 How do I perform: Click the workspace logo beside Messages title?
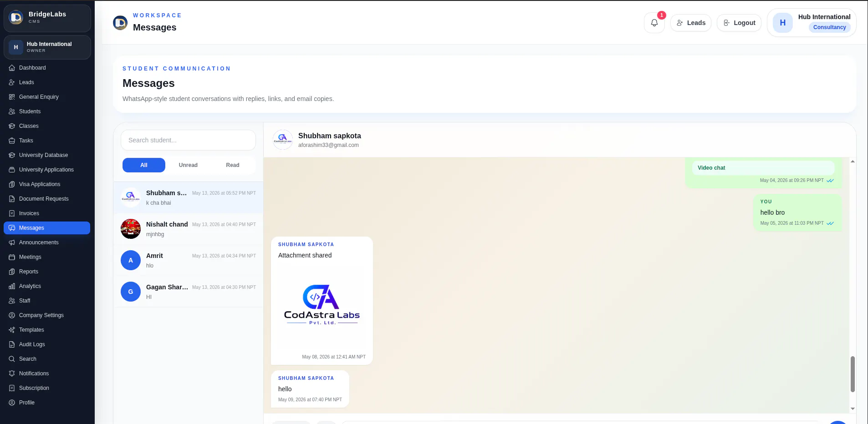click(x=120, y=22)
